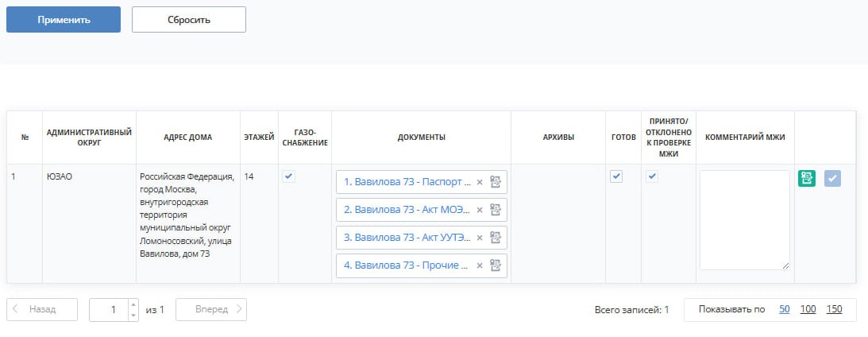Click signature icon beside Прочие document
868x337 pixels.
pyautogui.click(x=496, y=265)
